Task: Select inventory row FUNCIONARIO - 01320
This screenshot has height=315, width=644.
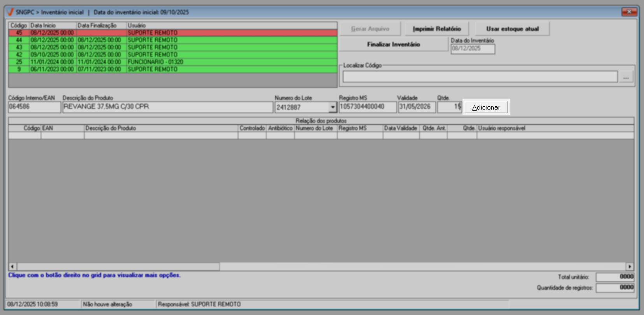Action: coord(173,62)
